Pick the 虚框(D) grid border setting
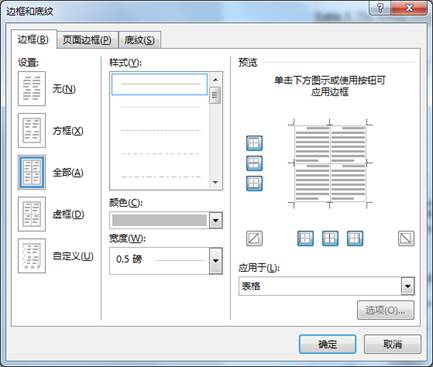This screenshot has height=367, width=433. pyautogui.click(x=32, y=214)
